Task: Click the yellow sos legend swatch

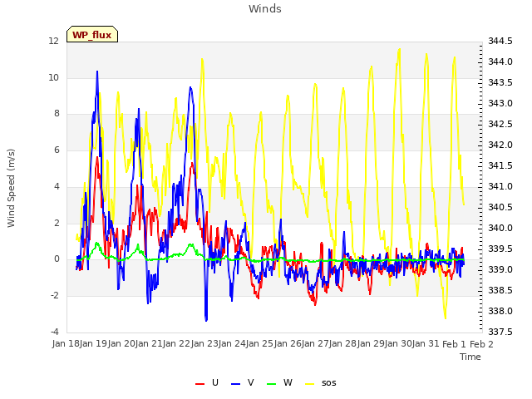Action: coord(310,384)
